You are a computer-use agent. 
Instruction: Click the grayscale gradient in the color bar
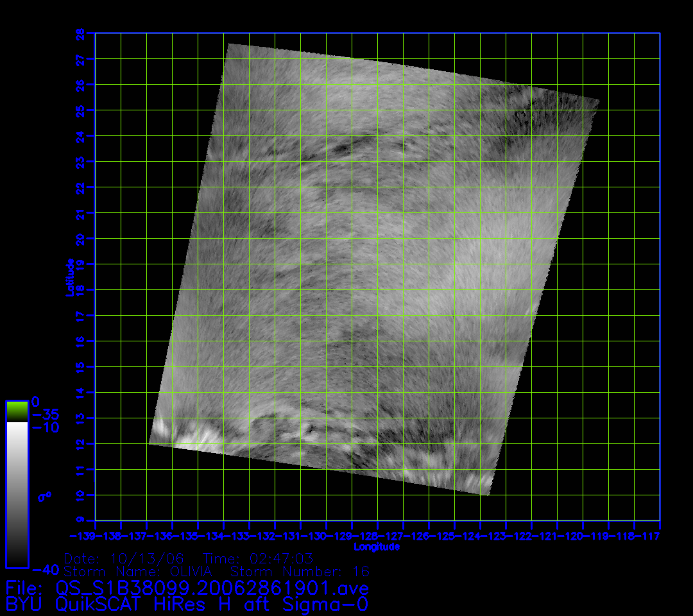tap(17, 494)
